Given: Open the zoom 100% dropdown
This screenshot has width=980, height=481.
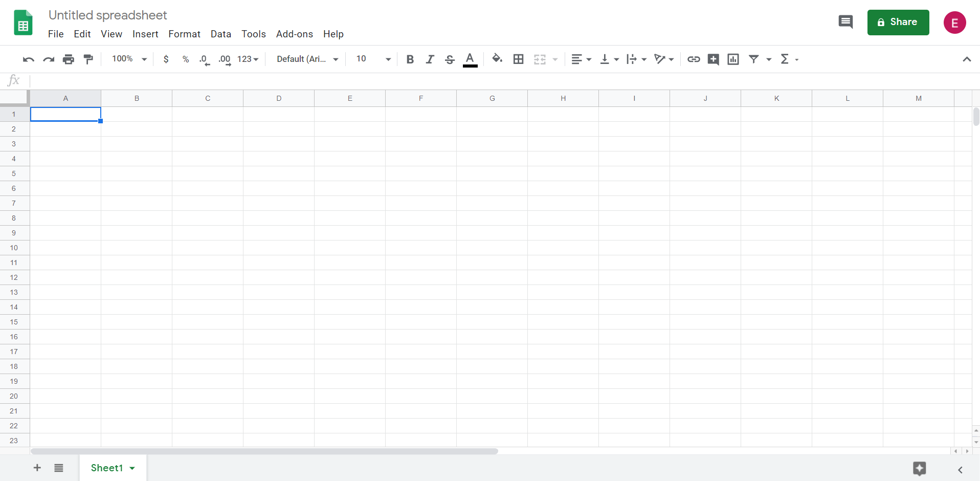Looking at the screenshot, I should pos(129,59).
